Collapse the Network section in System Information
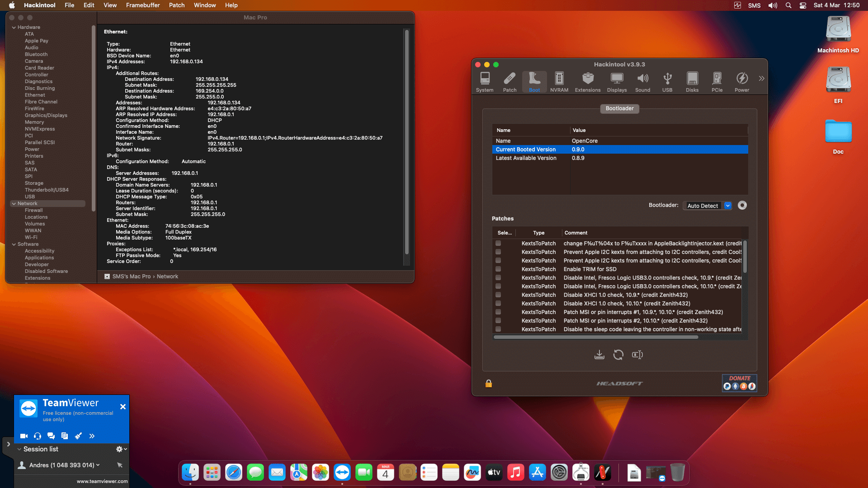This screenshot has height=488, width=868. (x=14, y=203)
